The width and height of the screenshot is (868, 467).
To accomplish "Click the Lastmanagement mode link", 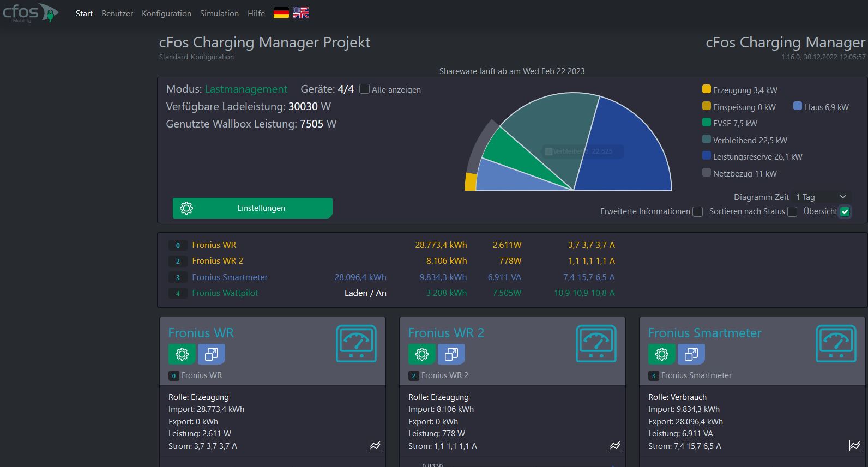I will (246, 89).
